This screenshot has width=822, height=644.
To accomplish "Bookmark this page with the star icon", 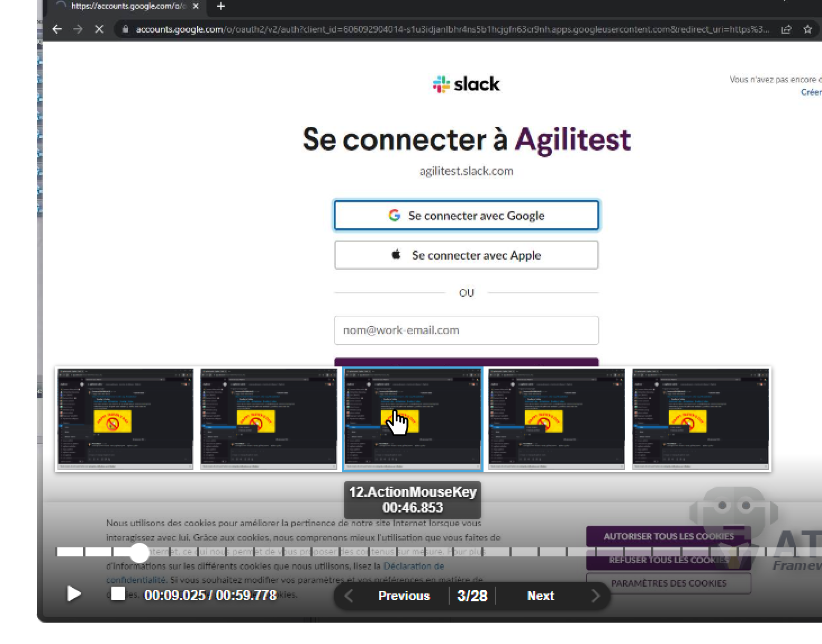I will pos(808,29).
